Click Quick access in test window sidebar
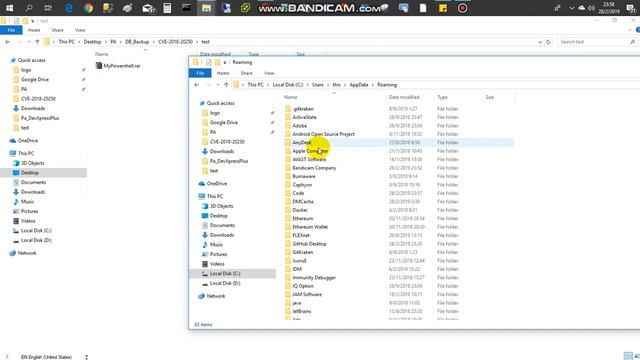 [31, 60]
